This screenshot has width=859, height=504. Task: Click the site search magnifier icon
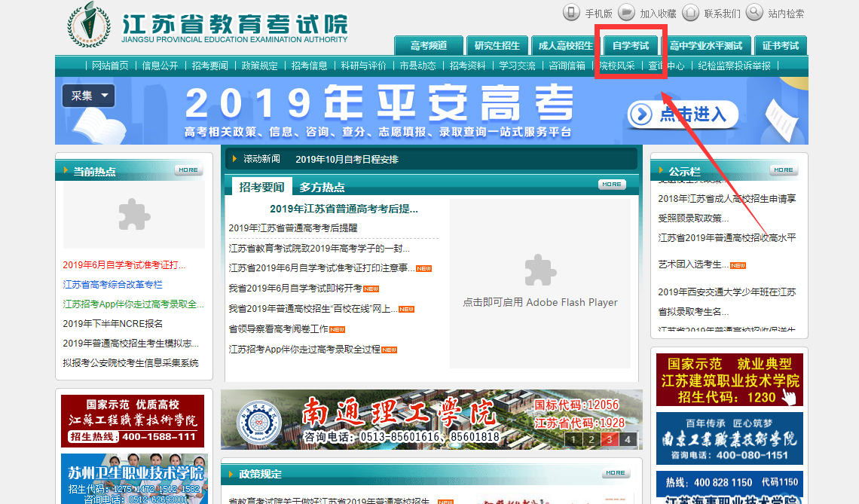[x=754, y=13]
